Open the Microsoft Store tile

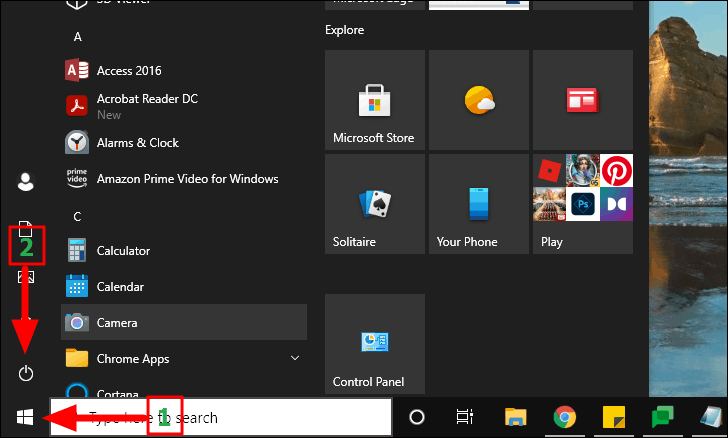(x=375, y=100)
